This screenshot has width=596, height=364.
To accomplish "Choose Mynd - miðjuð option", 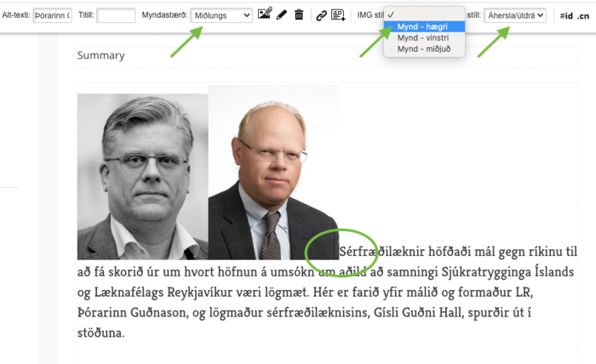I will (424, 49).
